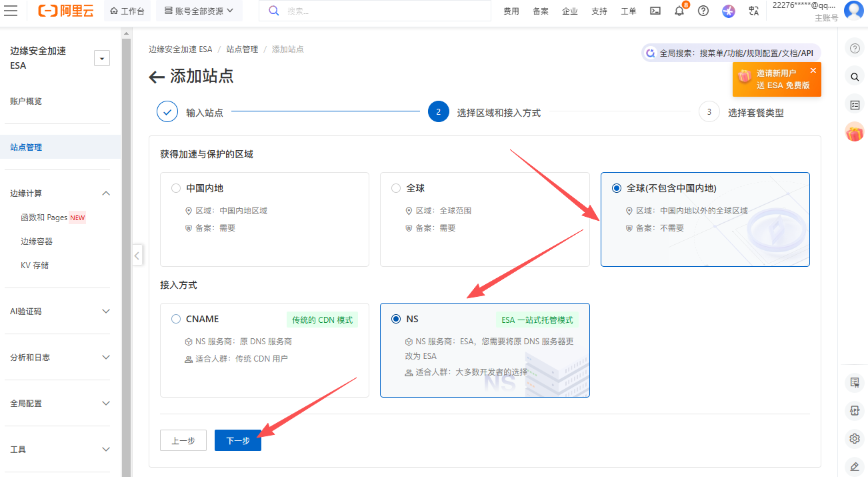Open the right sidebar settings gear
Viewport: 868px width, 477px height.
tap(854, 438)
